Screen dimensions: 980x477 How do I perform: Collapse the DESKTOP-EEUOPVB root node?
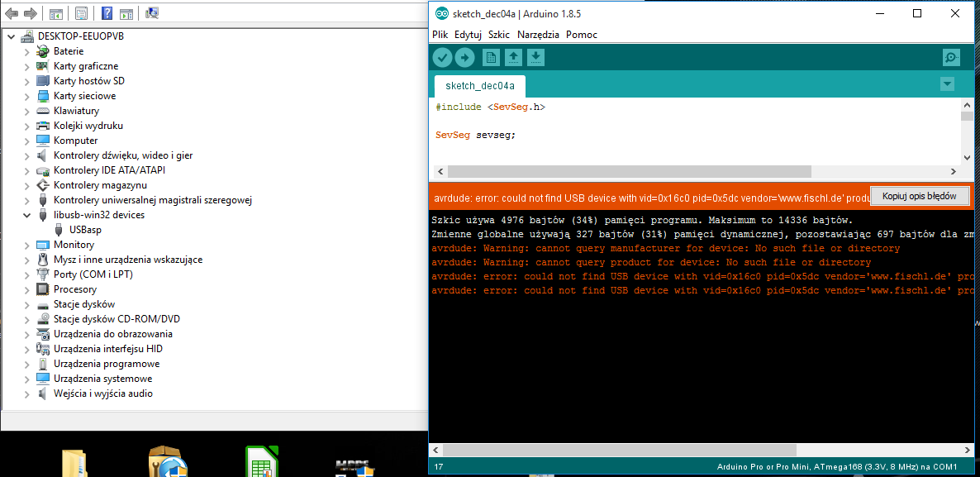tap(11, 36)
